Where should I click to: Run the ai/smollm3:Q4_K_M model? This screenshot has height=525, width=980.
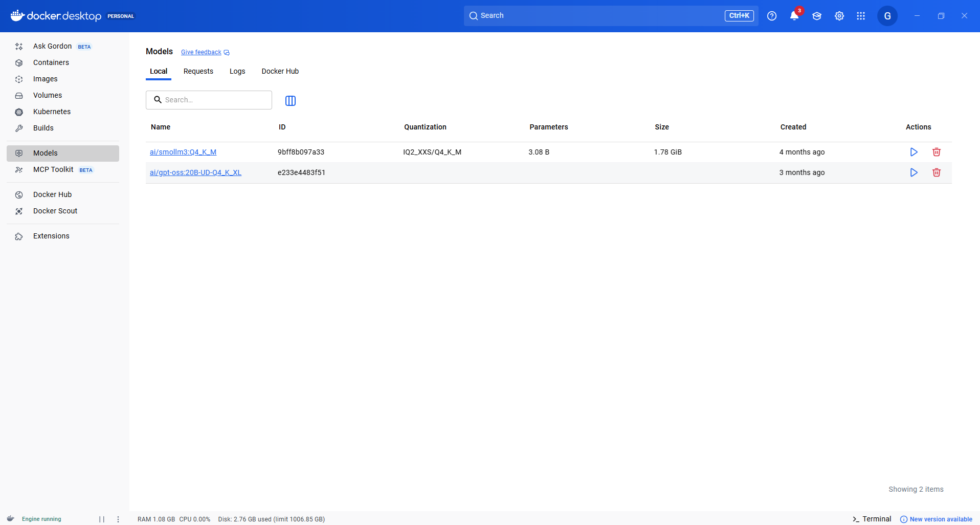click(x=914, y=152)
